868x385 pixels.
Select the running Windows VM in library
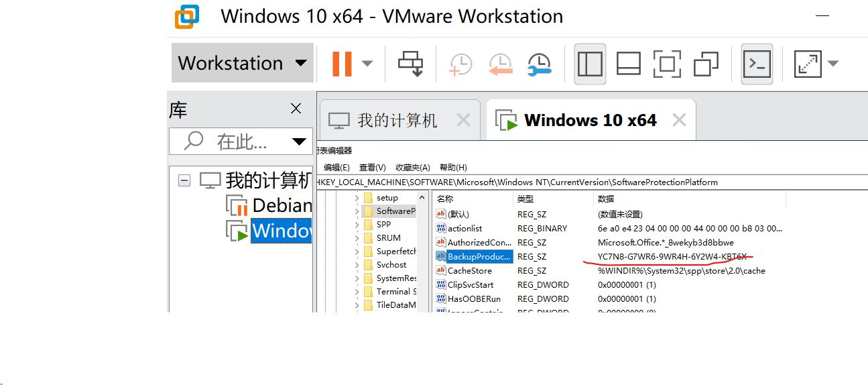click(282, 231)
